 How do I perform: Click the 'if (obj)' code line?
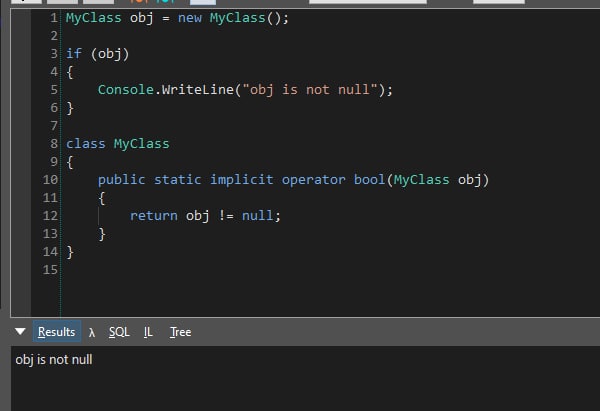(x=98, y=54)
